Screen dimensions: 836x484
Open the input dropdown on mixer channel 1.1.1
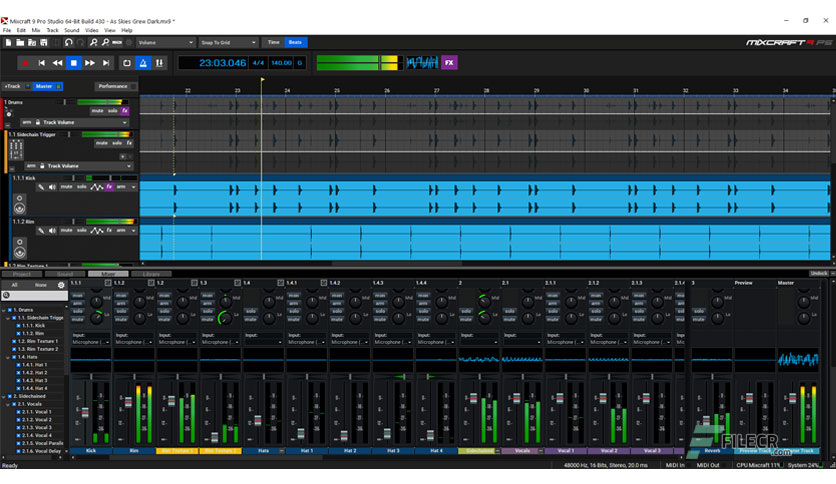91,342
